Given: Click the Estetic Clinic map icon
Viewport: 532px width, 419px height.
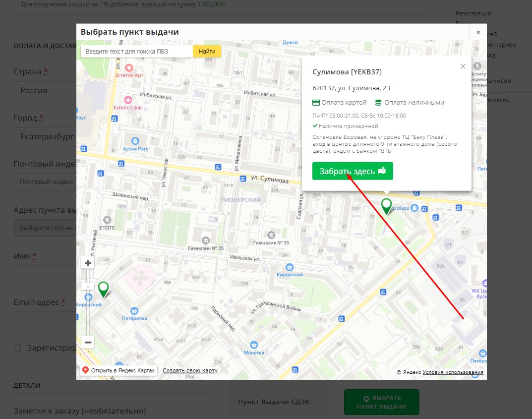Looking at the screenshot, I should (128, 100).
